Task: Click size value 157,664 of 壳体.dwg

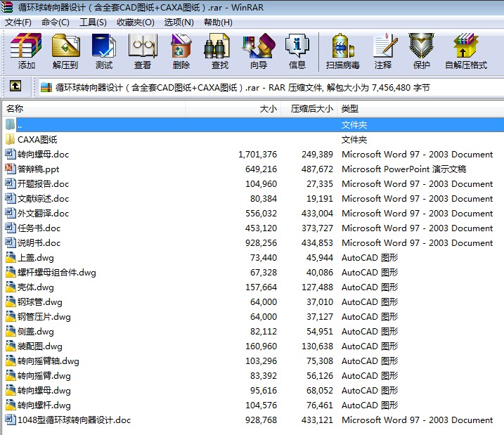Action: (261, 287)
